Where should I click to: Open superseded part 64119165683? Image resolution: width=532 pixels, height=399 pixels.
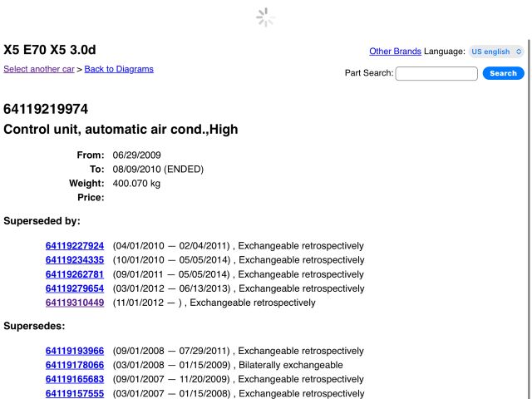pos(75,379)
